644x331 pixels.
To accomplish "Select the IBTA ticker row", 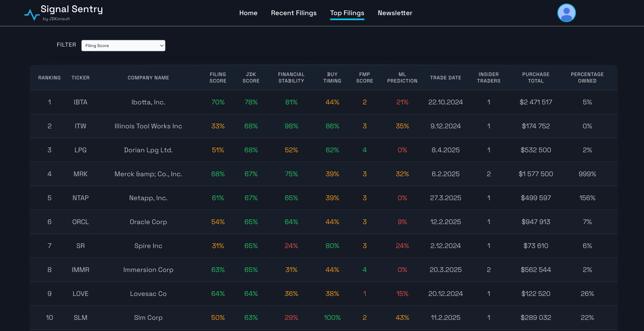I will [x=80, y=102].
